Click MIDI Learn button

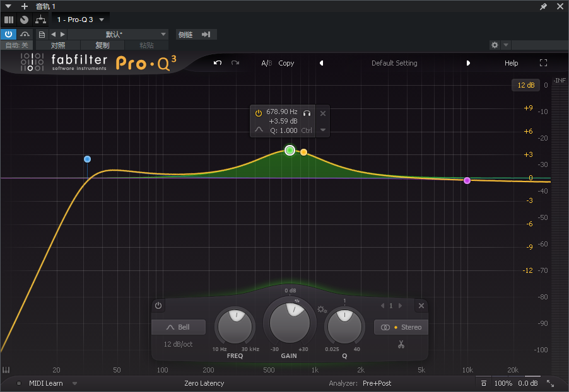[45, 383]
